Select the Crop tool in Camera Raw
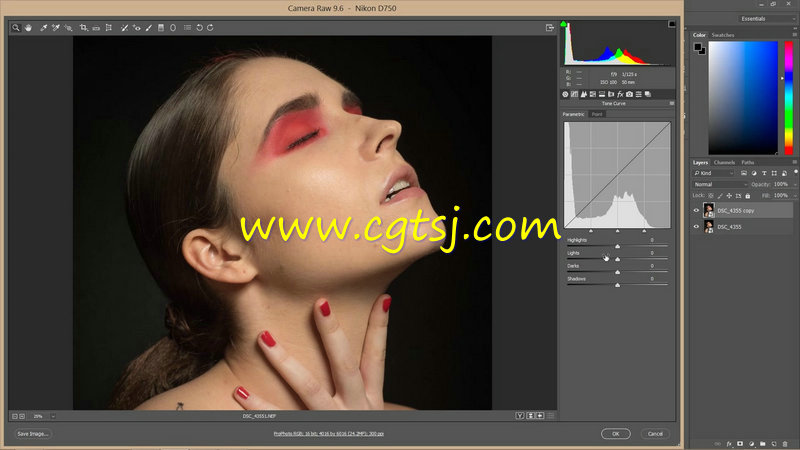 (x=83, y=28)
